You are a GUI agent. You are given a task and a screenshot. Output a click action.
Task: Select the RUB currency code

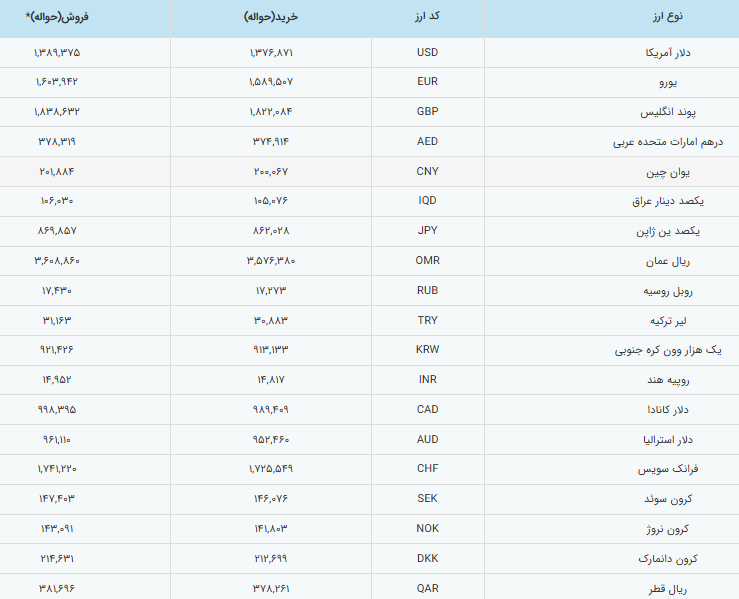(x=427, y=290)
